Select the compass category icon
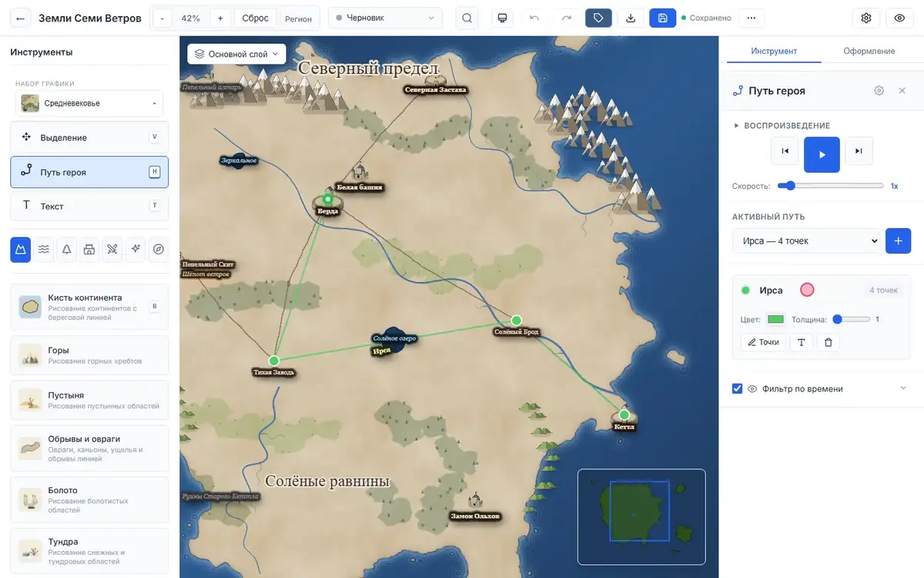Viewport: 924px width, 578px height. [159, 249]
